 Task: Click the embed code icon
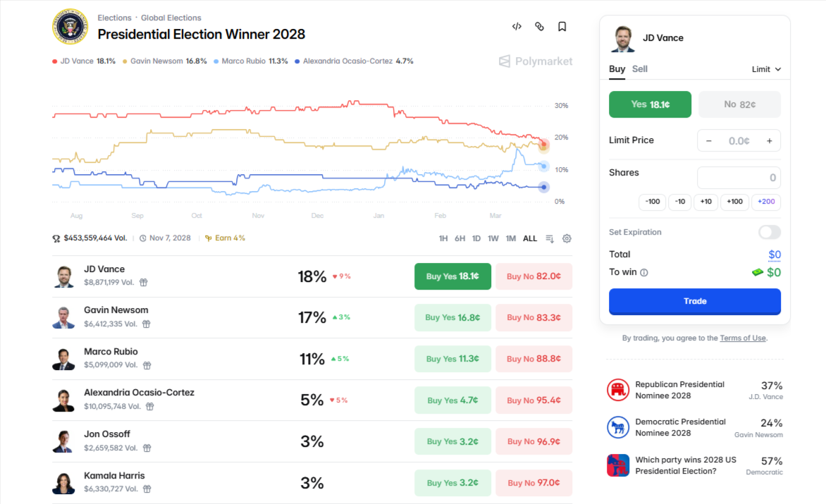(x=517, y=25)
